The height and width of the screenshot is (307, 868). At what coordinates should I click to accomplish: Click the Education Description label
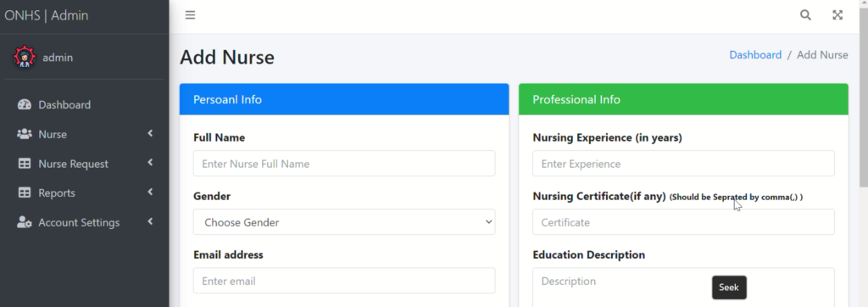588,255
